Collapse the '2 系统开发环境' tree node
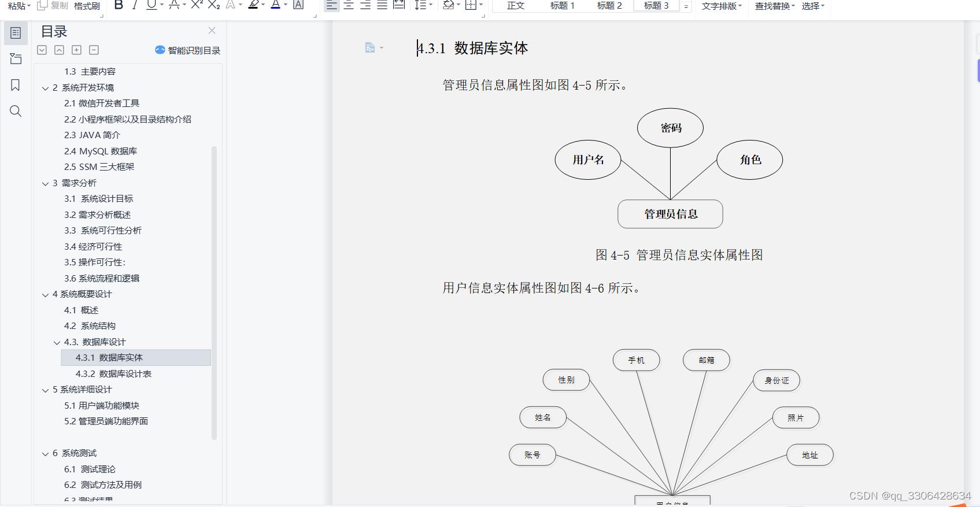This screenshot has height=507, width=980. pyautogui.click(x=45, y=88)
